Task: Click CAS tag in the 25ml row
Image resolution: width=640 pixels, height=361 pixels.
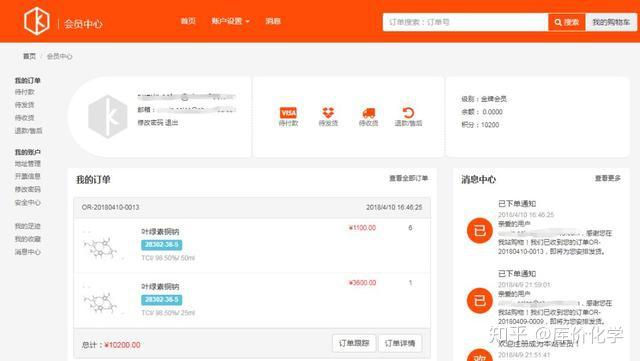Action: [x=162, y=300]
